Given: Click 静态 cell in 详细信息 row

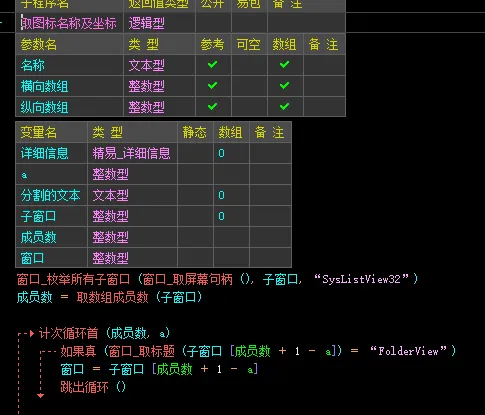Looking at the screenshot, I should [x=195, y=153].
